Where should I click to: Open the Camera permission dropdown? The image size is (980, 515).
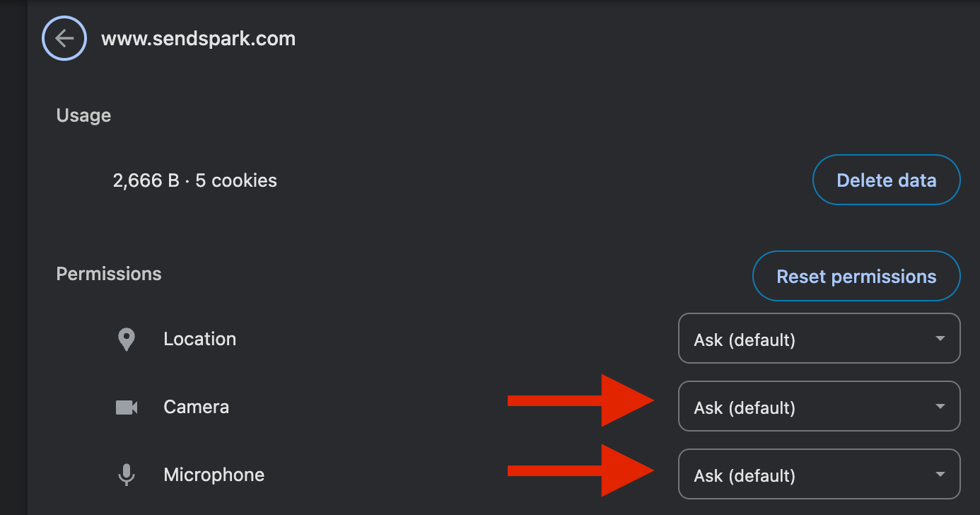click(x=819, y=407)
